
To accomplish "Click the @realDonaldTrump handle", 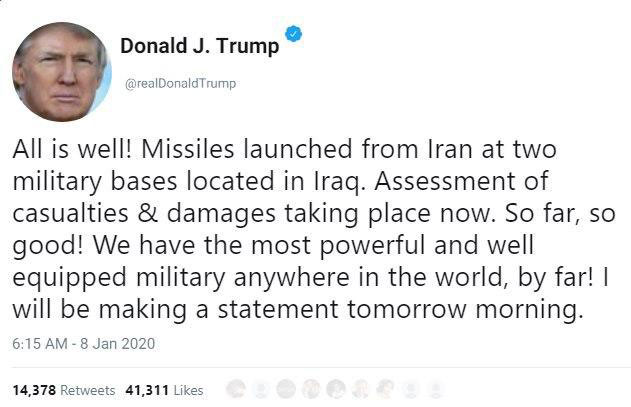I will (x=180, y=83).
